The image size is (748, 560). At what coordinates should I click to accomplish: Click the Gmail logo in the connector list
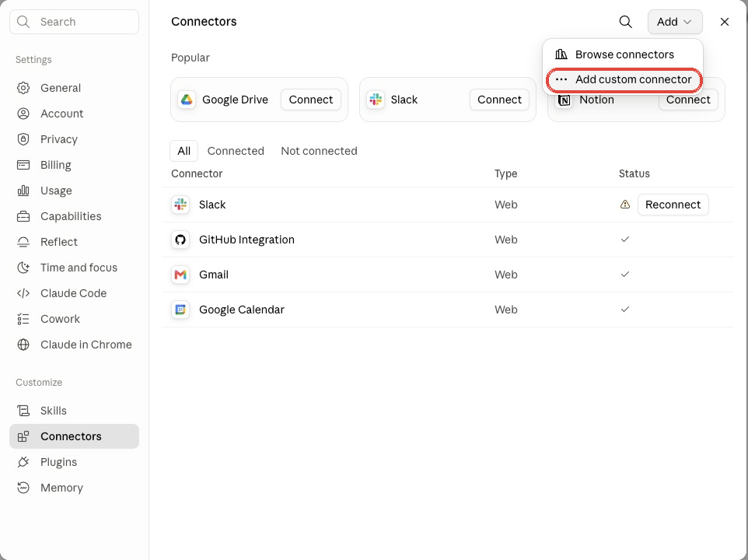[x=180, y=275]
